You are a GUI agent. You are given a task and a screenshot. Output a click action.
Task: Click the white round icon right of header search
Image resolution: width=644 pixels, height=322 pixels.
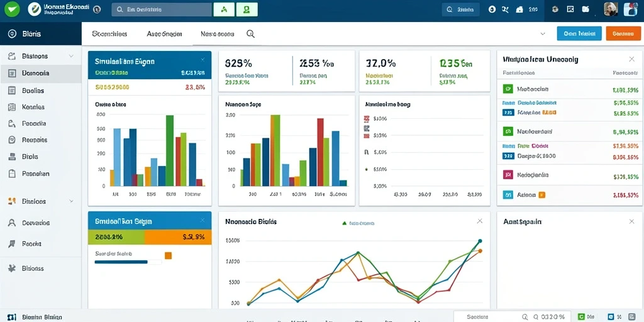click(492, 9)
